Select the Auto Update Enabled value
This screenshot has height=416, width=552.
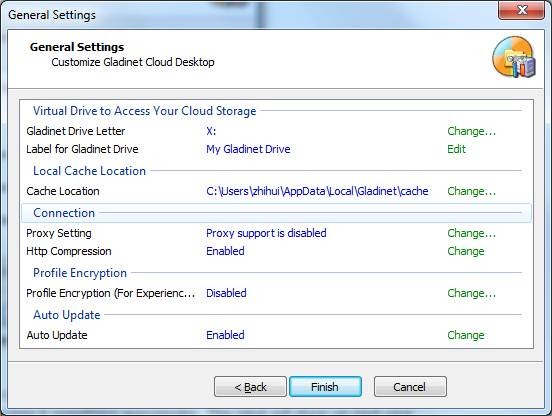click(225, 335)
